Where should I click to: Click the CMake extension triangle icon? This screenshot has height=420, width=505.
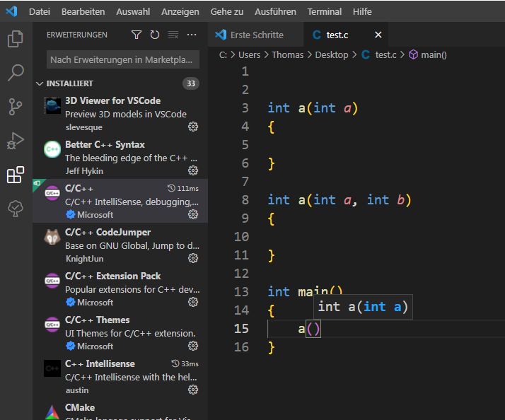click(x=52, y=412)
